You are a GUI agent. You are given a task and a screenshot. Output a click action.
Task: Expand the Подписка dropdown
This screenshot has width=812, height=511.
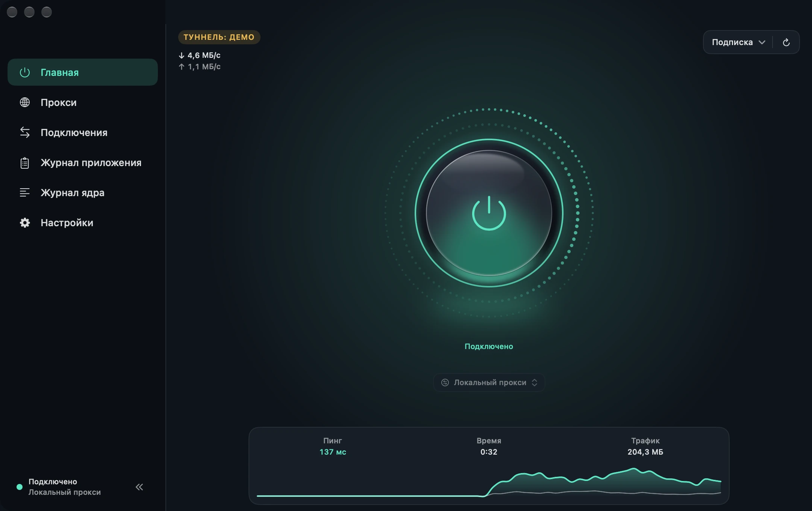[738, 42]
